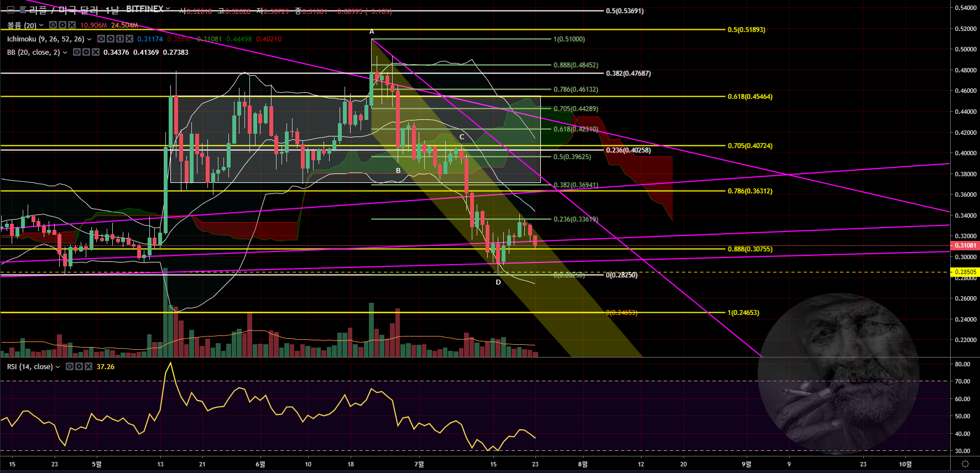Toggle visibility of the Ichimoku indicator
Image resolution: width=980 pixels, height=473 pixels.
[101, 39]
